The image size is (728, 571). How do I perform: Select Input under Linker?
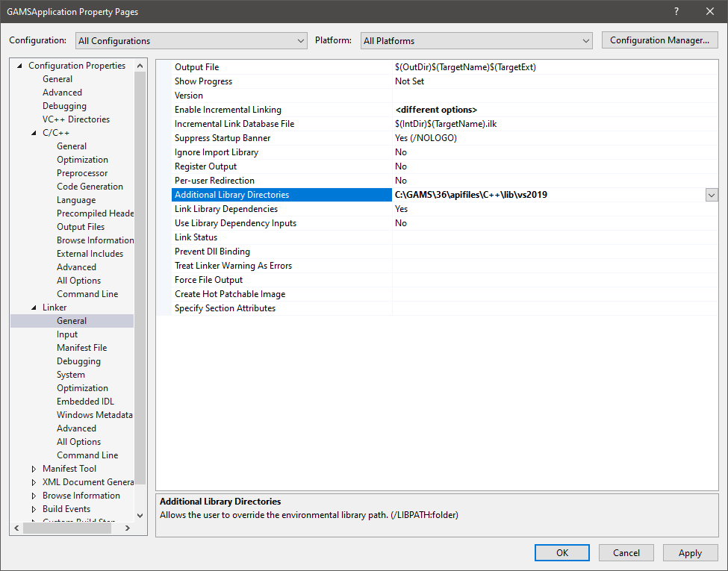pos(67,334)
